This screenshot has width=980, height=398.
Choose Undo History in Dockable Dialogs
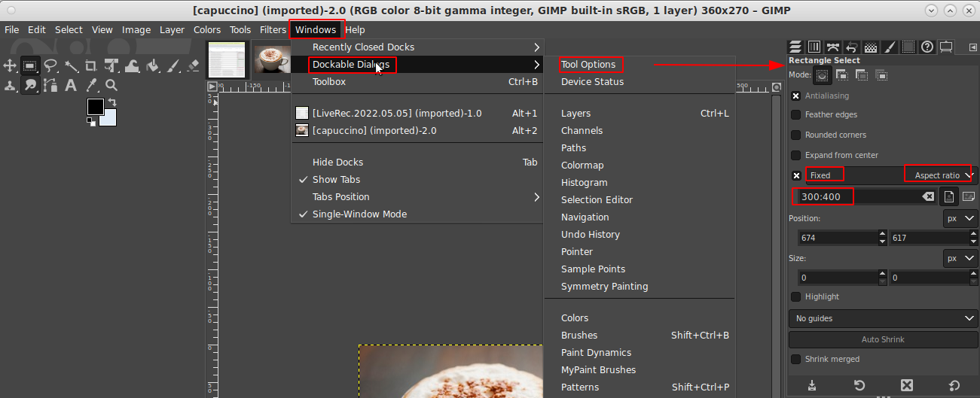[590, 235]
